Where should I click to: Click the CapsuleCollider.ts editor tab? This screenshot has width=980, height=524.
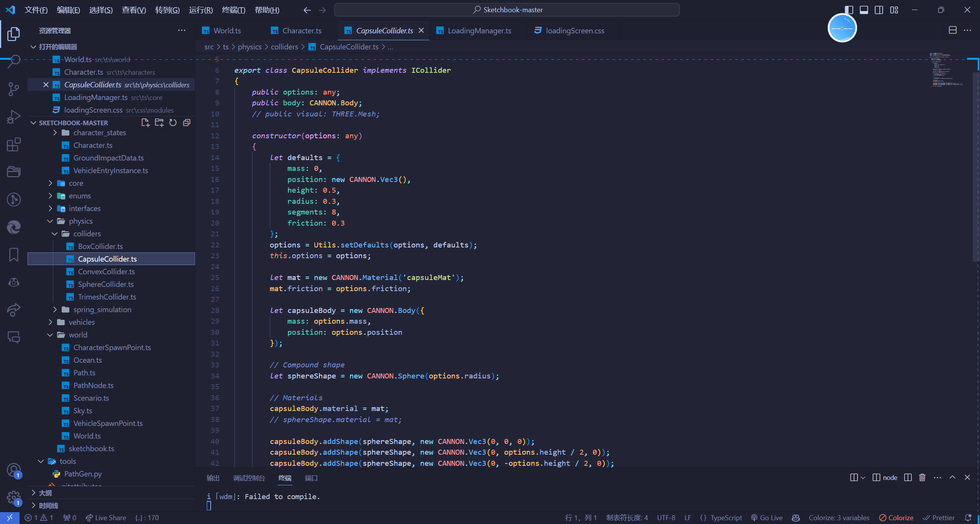[x=383, y=30]
